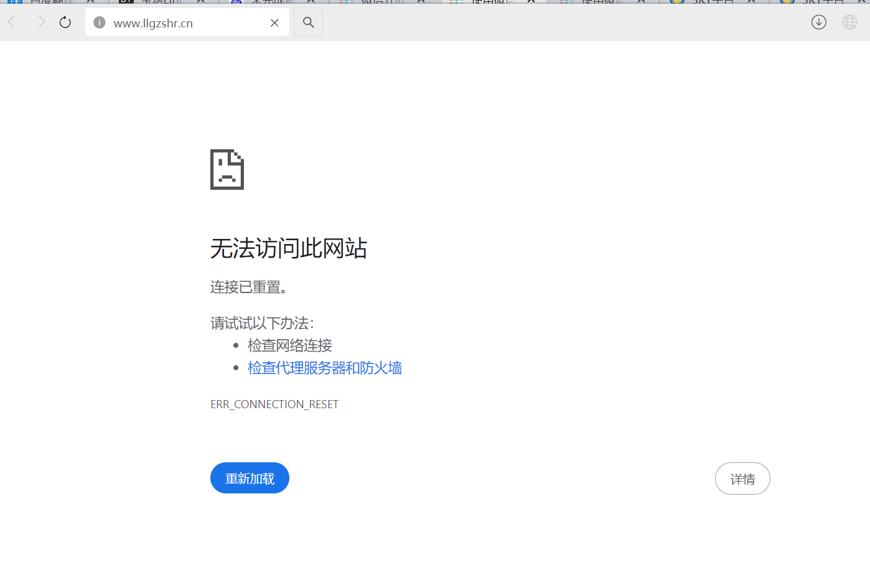Click the 无法访问此网站 heading

pos(289,248)
